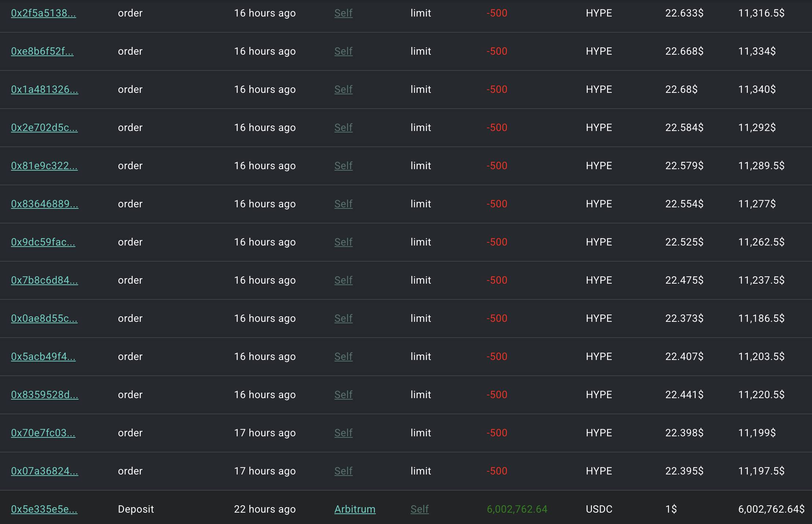Screen dimensions: 812x524
Task: Open transaction hash 0x2e702d5c...
Action: [x=44, y=128]
